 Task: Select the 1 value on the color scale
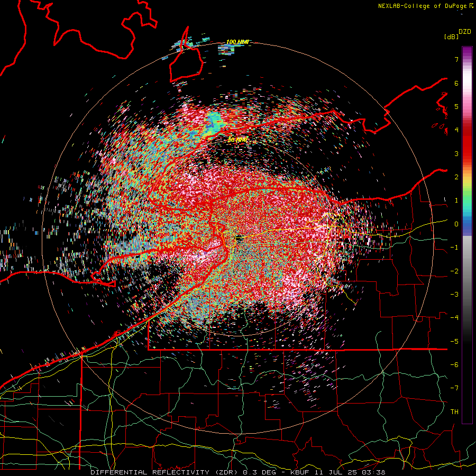pyautogui.click(x=456, y=200)
